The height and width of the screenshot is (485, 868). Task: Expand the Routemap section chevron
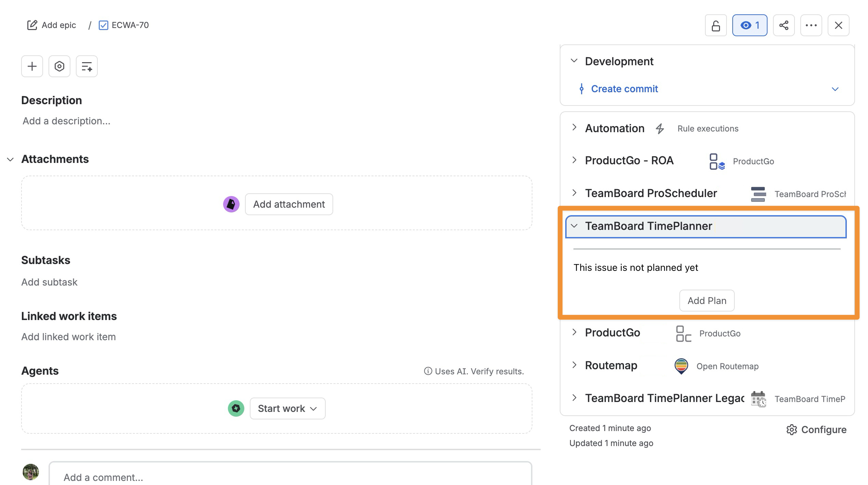(574, 365)
